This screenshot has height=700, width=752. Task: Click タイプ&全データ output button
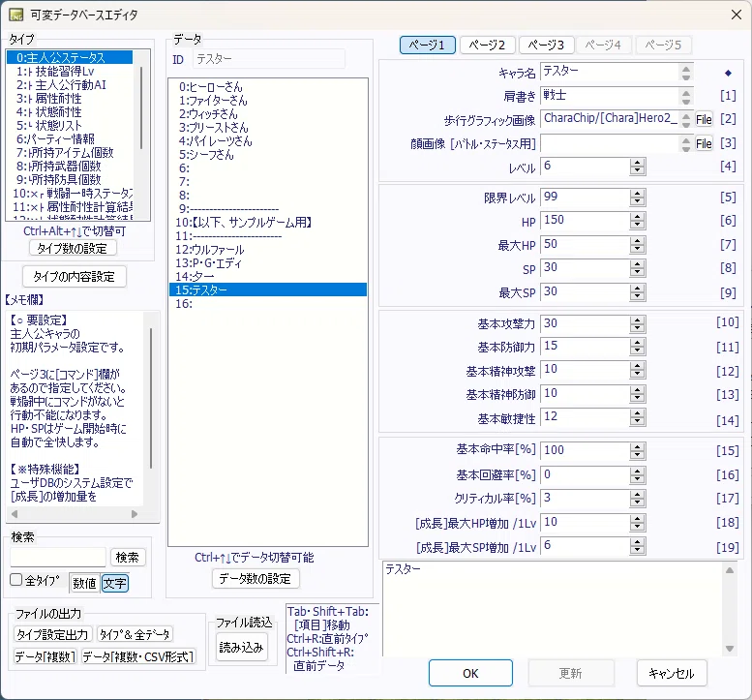point(135,634)
